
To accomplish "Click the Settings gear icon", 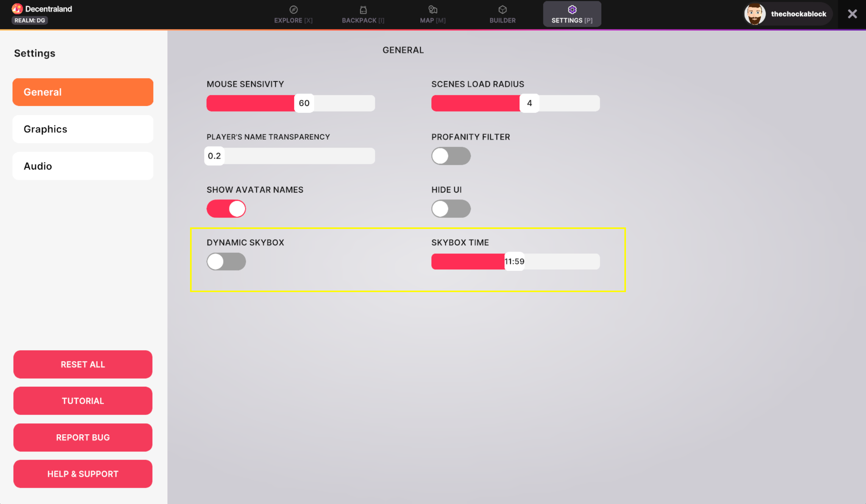I will coord(572,10).
